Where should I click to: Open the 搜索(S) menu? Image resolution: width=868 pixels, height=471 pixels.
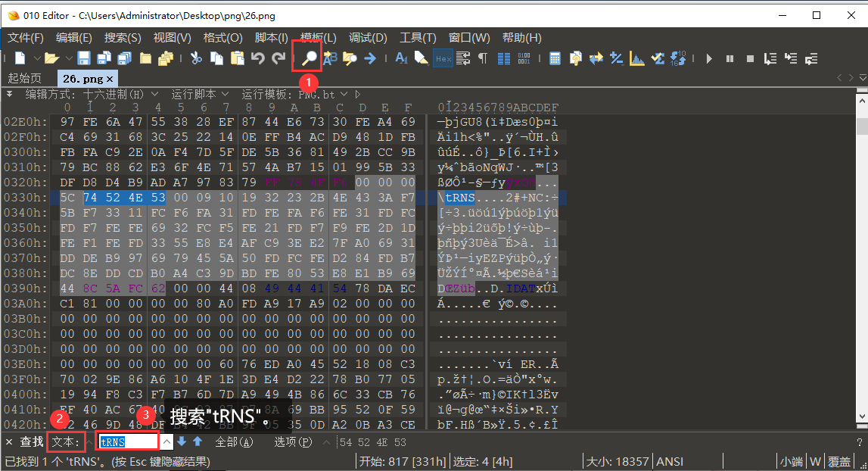click(123, 38)
